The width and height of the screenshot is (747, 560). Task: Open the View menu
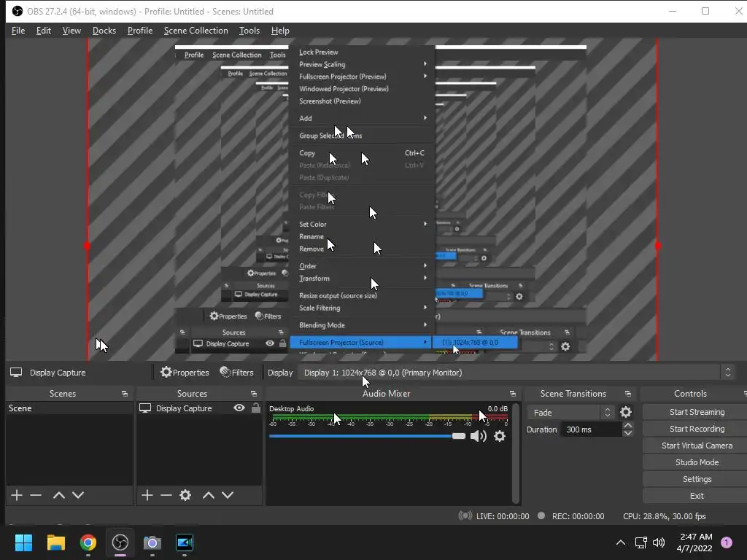point(71,31)
